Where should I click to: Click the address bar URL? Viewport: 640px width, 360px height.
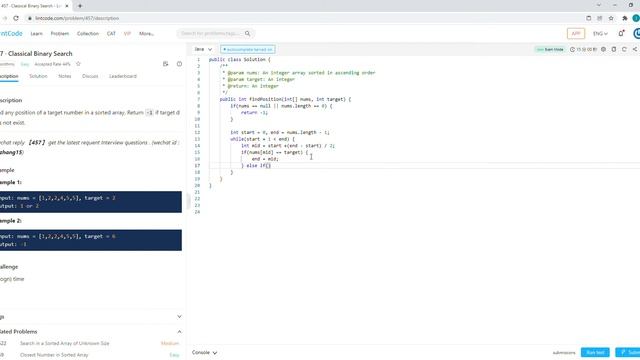point(77,18)
